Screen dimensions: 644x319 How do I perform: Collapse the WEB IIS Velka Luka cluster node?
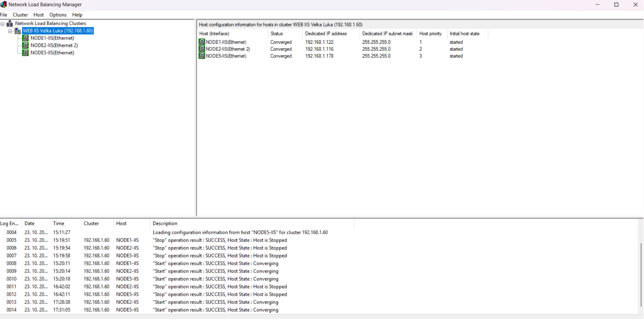click(10, 31)
